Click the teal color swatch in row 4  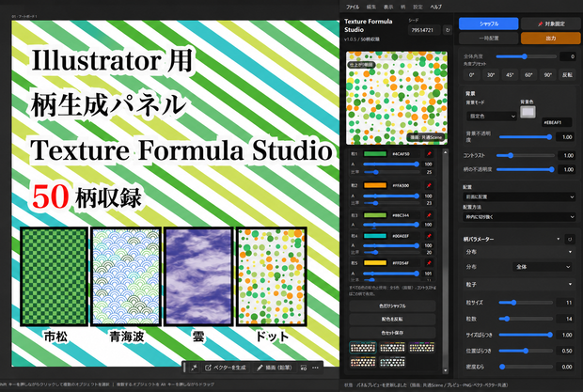pos(375,236)
